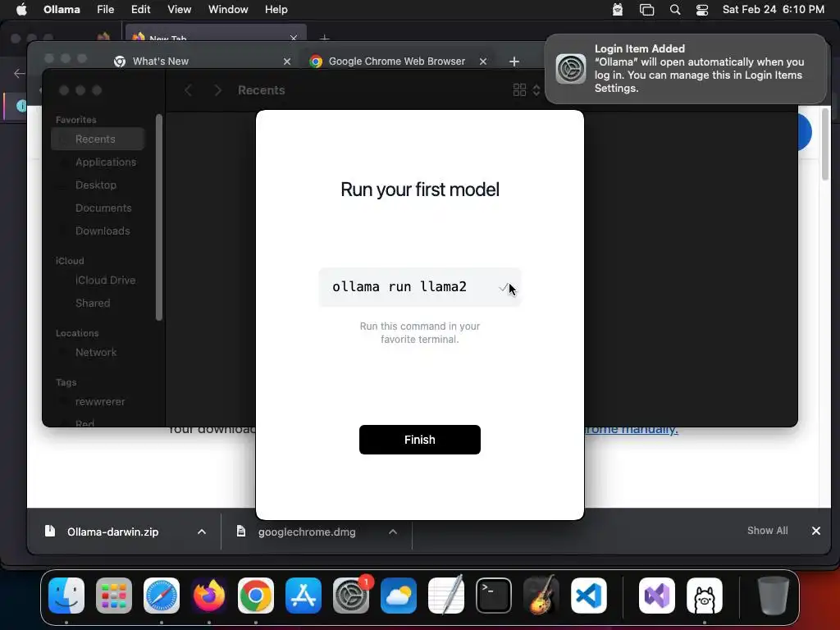Close the What's New tab

click(287, 62)
